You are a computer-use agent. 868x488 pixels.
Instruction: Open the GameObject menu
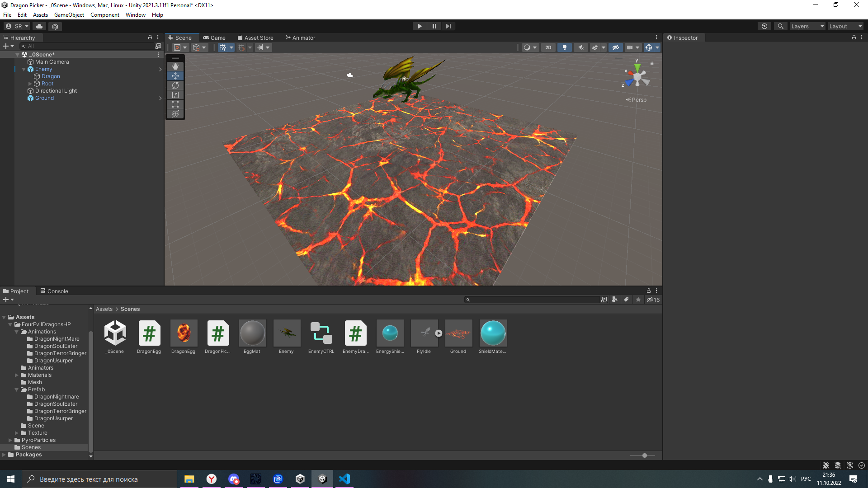pyautogui.click(x=69, y=15)
